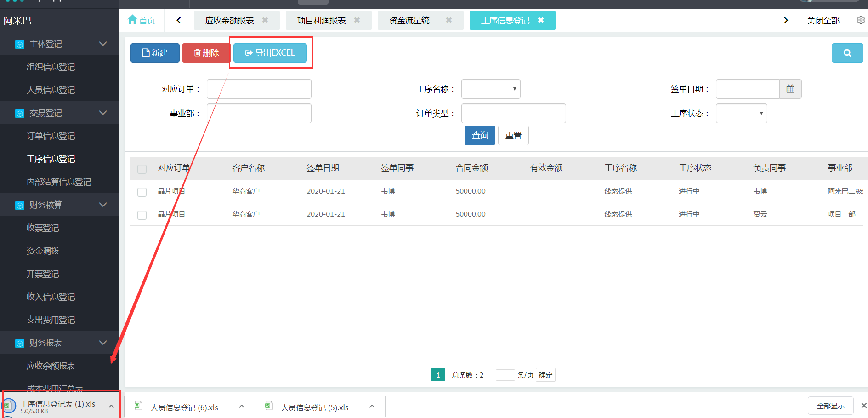Viewport: 868px width, 418px height.
Task: Check the second row 晶片项目 checkbox
Action: coord(142,215)
